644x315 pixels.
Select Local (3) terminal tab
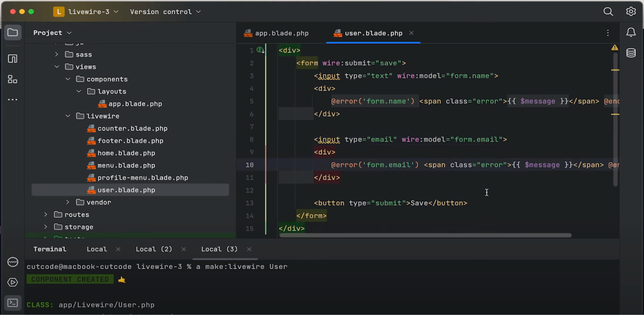click(x=219, y=249)
